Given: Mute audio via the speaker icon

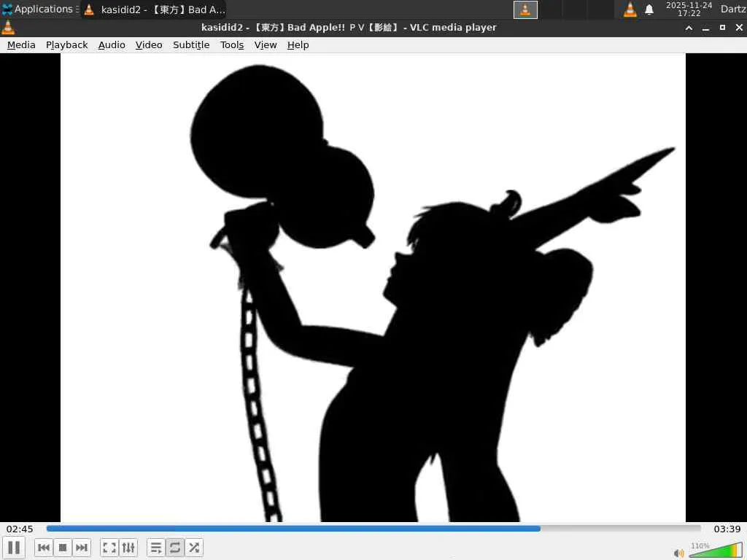Looking at the screenshot, I should [679, 553].
